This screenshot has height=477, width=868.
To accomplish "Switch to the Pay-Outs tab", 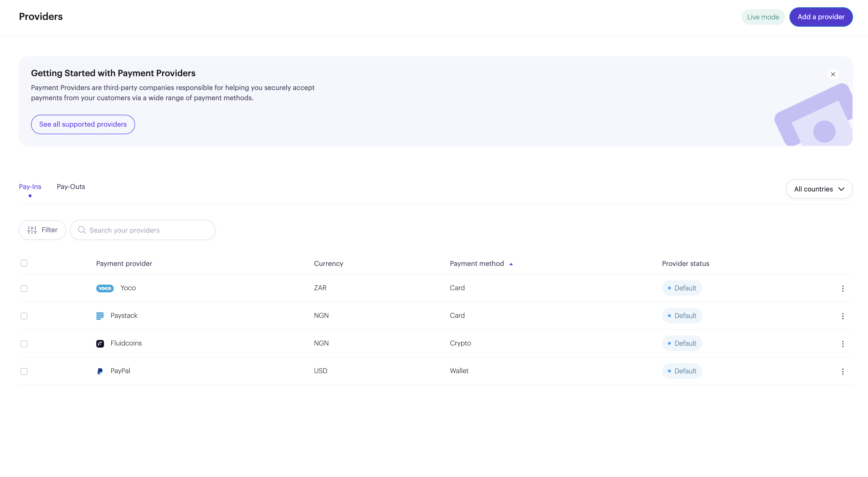I will click(x=71, y=187).
